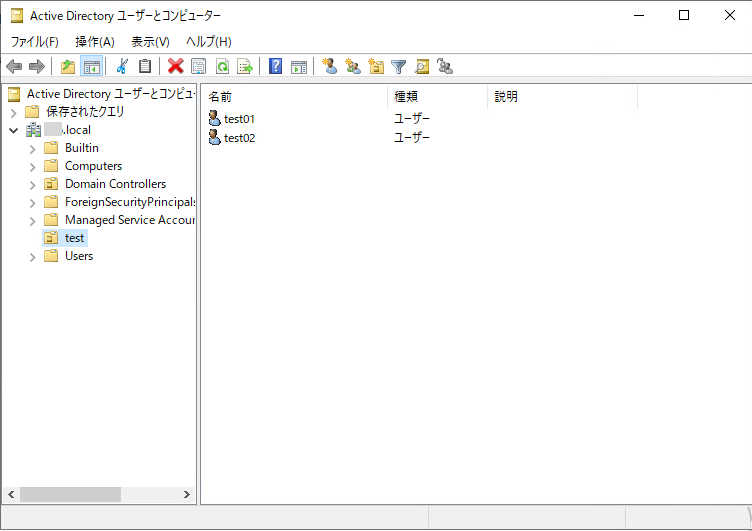The image size is (752, 531).
Task: Select Users container in tree
Action: pyautogui.click(x=79, y=256)
